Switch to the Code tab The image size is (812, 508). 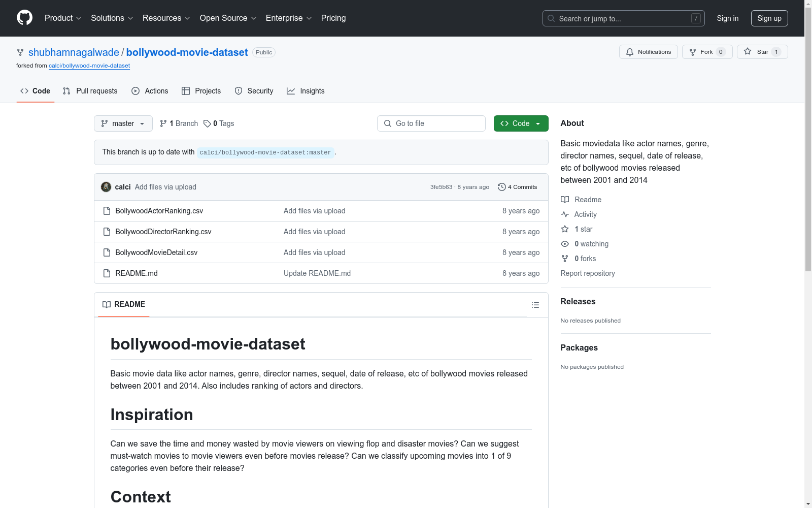coord(36,91)
